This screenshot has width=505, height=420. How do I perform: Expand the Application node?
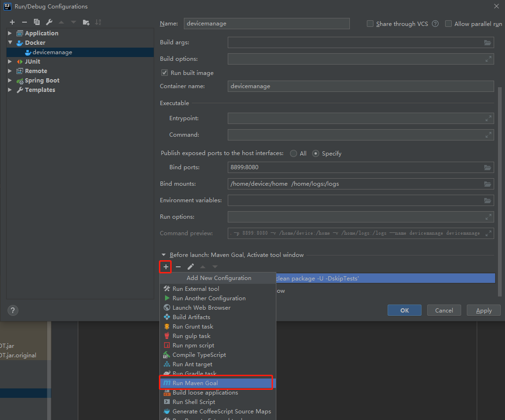[9, 33]
